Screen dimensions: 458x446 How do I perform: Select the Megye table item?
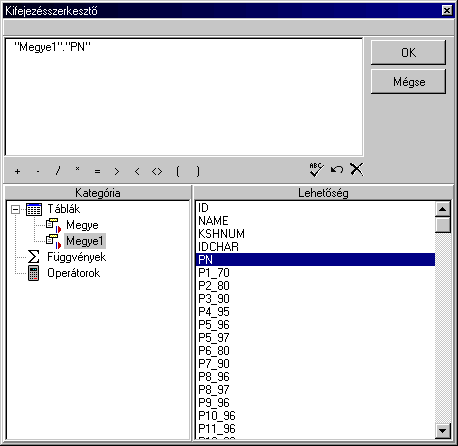82,225
